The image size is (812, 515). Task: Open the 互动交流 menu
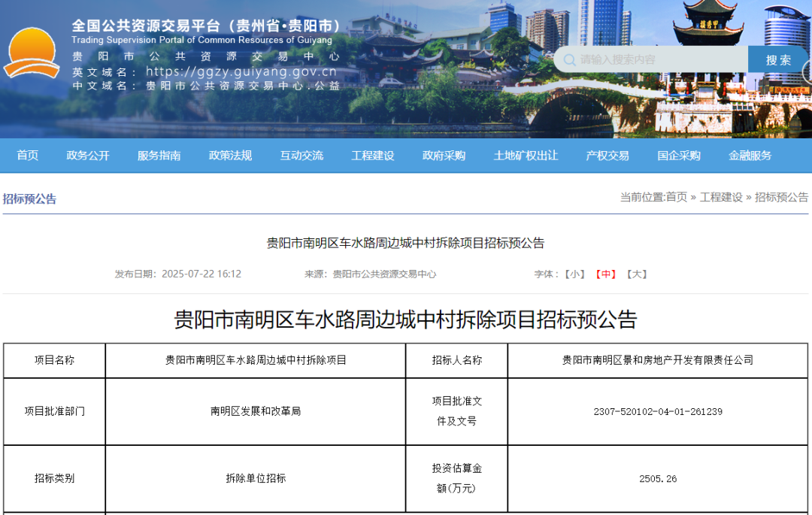pos(301,156)
